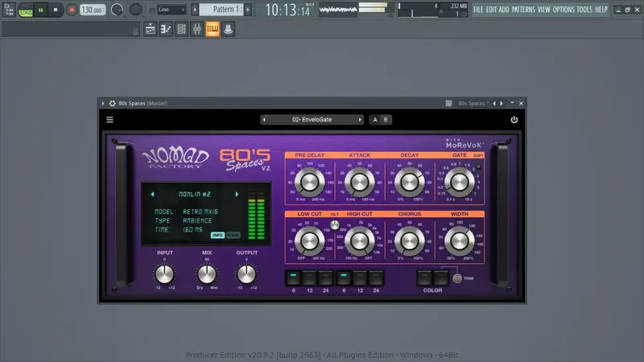The height and width of the screenshot is (362, 644).
Task: Go to preset after 02- EnveloGate
Action: coord(360,120)
